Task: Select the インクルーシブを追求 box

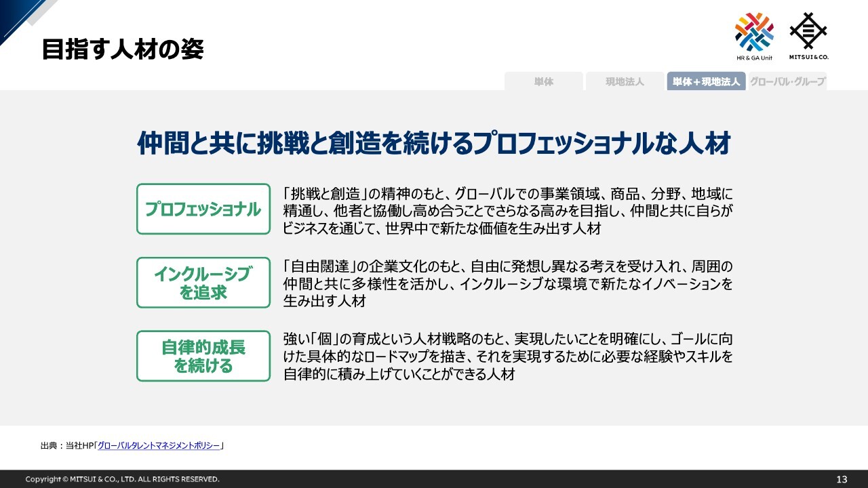Action: 203,283
